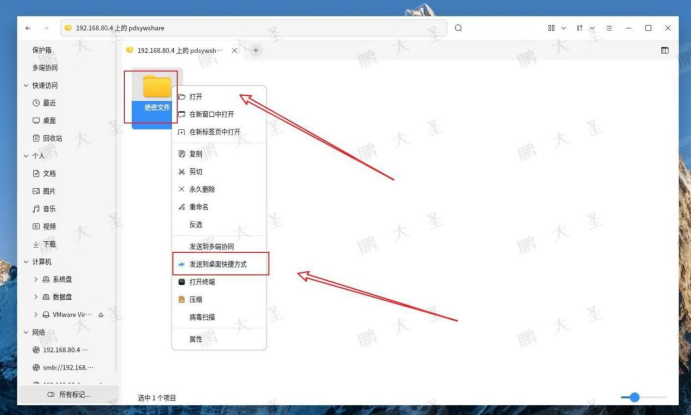Click the 选中 1 个项目 status text
Image resolution: width=692 pixels, height=415 pixels.
point(157,398)
